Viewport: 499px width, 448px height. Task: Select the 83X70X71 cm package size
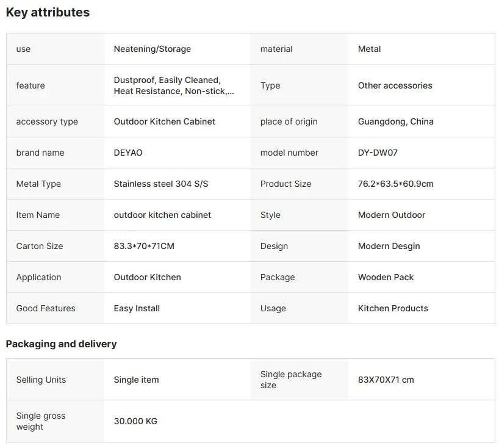click(x=386, y=380)
